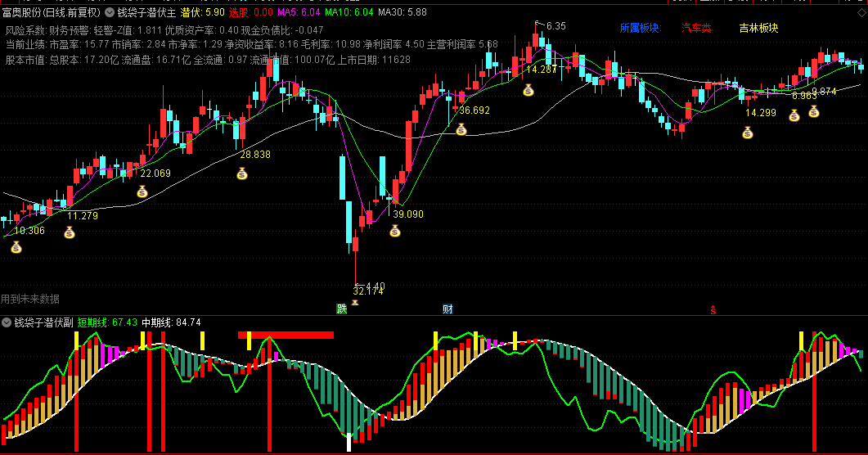Click the 所属板块: label
This screenshot has height=455, width=868.
(641, 28)
